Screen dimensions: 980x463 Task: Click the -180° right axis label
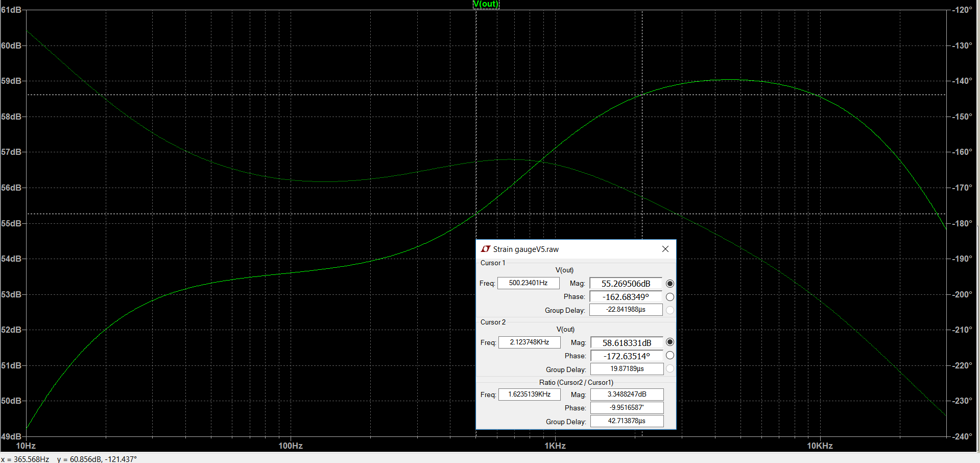[x=962, y=223]
